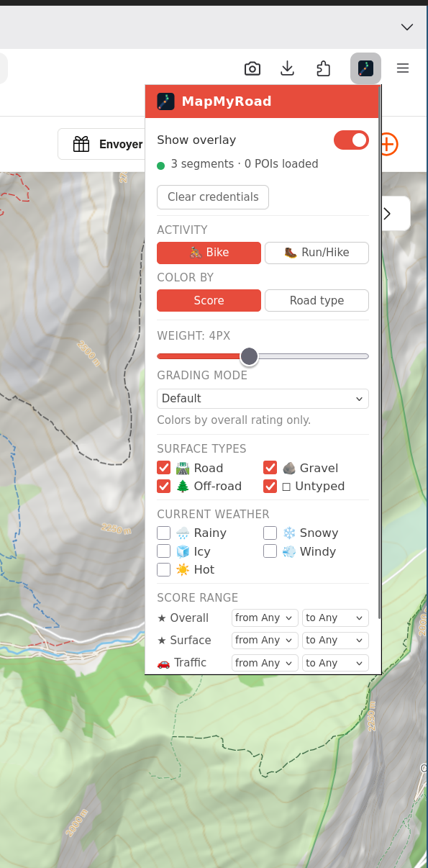The height and width of the screenshot is (868, 428).
Task: Open Traffic score 'from Any' dropdown
Action: 265,663
